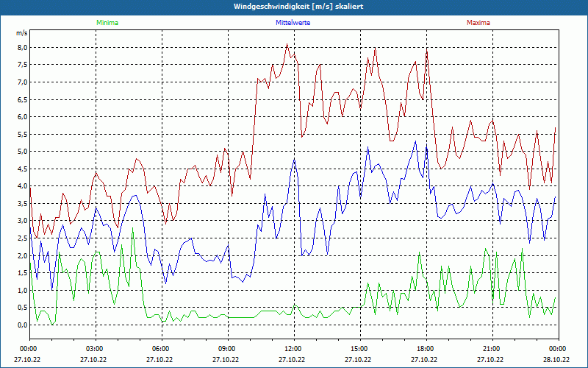Click the '5,0' y-axis value

(x=22, y=152)
